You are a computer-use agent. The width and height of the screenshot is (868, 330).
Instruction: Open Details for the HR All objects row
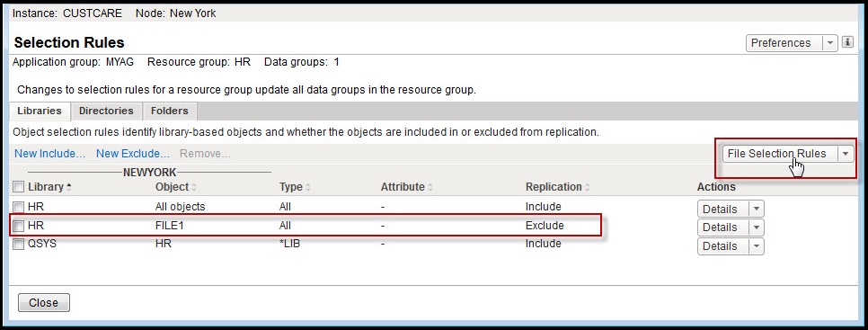pos(723,210)
